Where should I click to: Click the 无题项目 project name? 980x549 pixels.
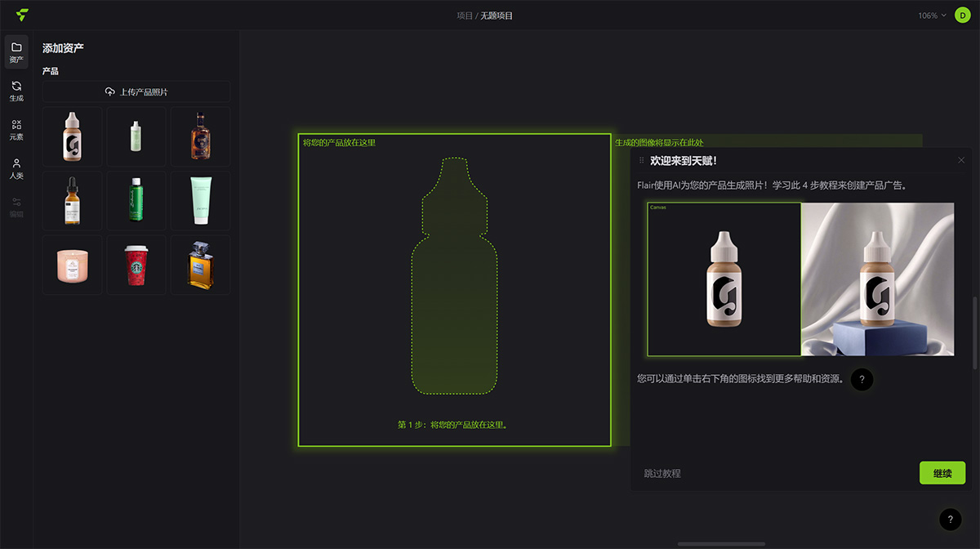497,15
